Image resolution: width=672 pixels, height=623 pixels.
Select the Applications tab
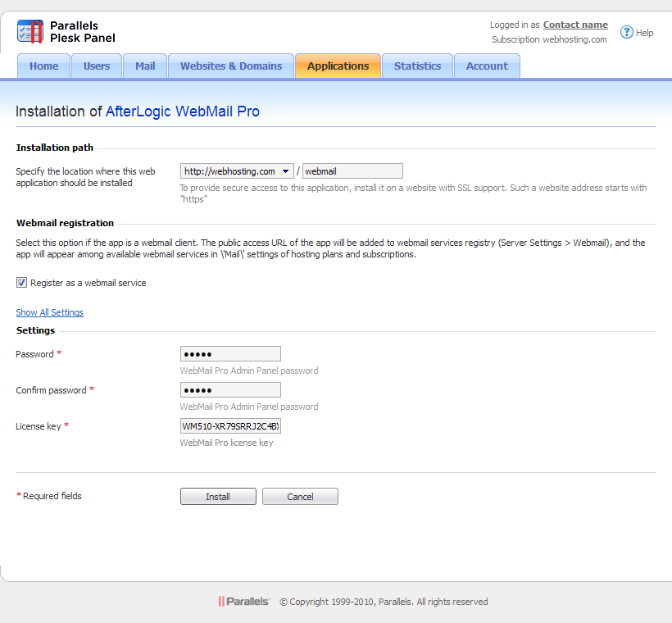(338, 66)
